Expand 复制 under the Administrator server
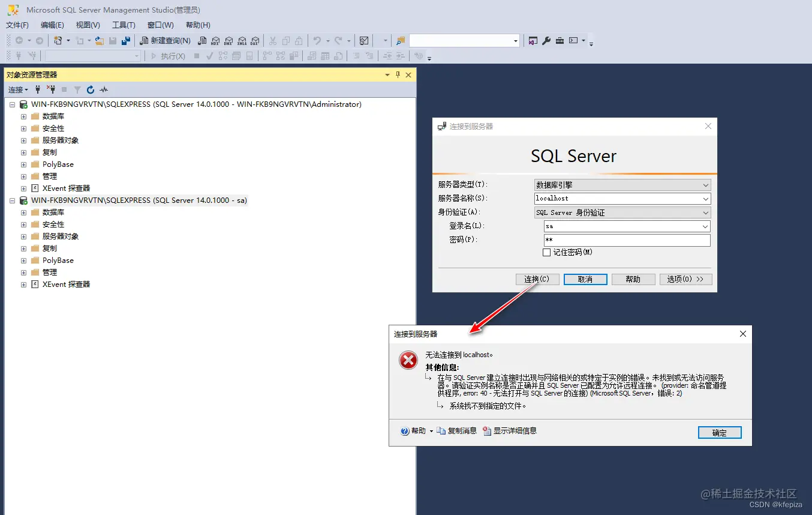This screenshot has height=515, width=812. 23,152
